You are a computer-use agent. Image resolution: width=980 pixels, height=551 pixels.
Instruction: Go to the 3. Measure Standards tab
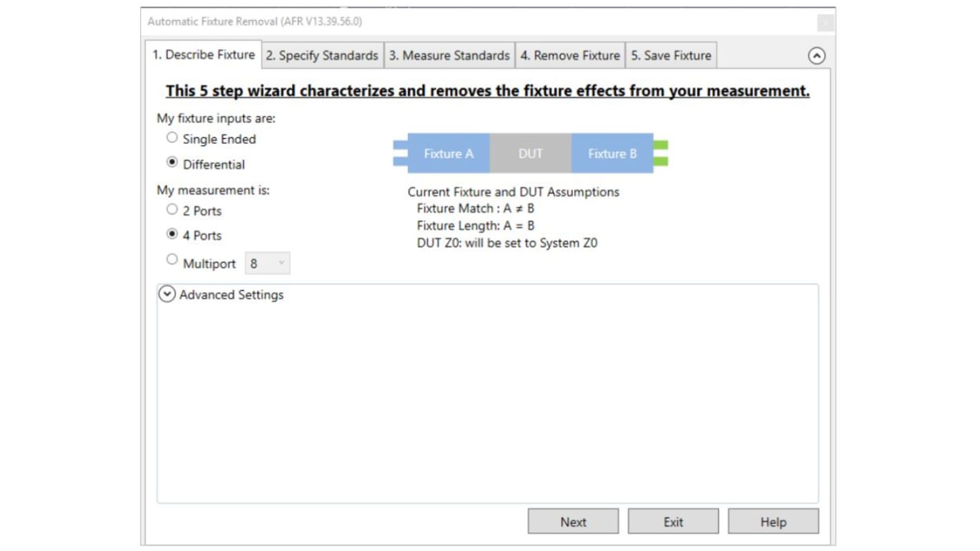[x=449, y=55]
